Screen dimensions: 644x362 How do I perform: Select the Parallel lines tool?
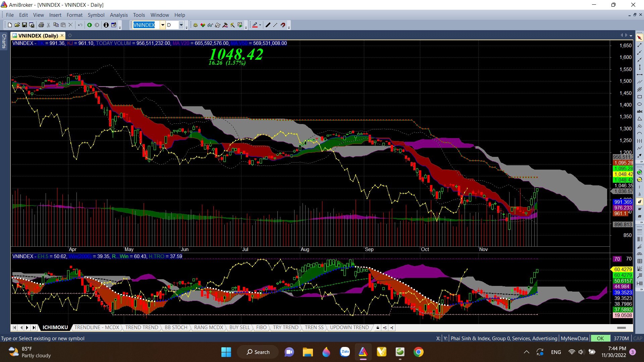click(x=640, y=82)
